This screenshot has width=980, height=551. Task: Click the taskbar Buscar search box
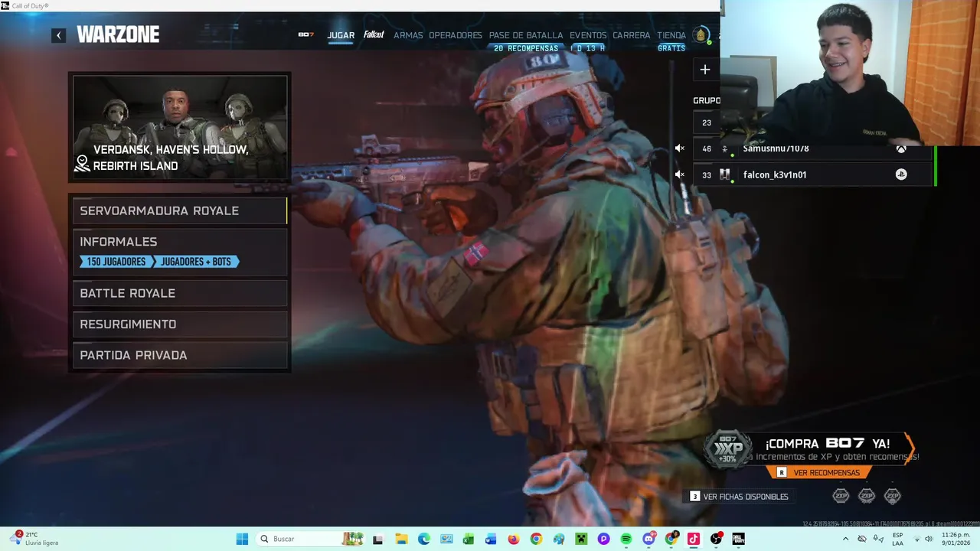(x=310, y=539)
